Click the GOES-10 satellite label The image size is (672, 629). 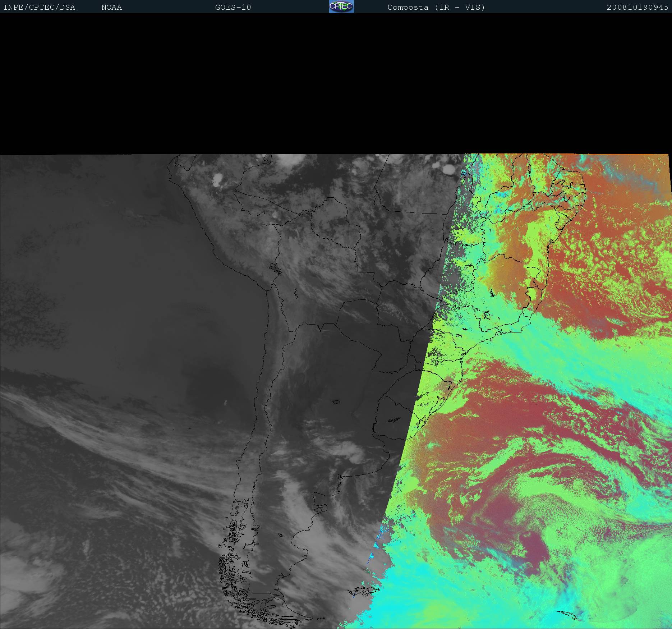(x=233, y=7)
